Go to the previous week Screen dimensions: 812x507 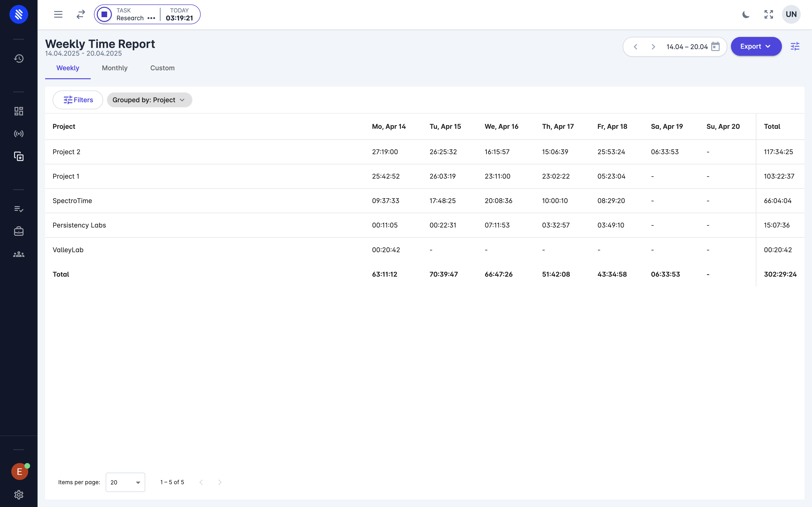pyautogui.click(x=635, y=47)
